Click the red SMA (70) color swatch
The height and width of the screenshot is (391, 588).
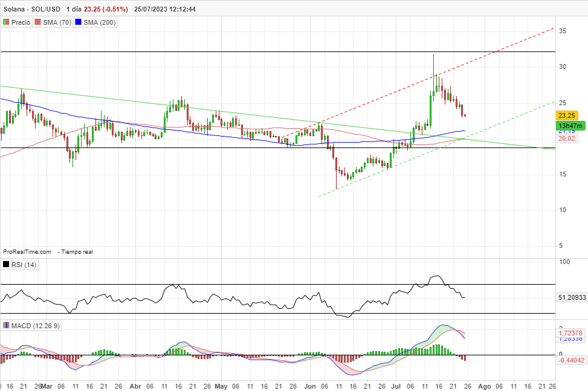coord(37,22)
